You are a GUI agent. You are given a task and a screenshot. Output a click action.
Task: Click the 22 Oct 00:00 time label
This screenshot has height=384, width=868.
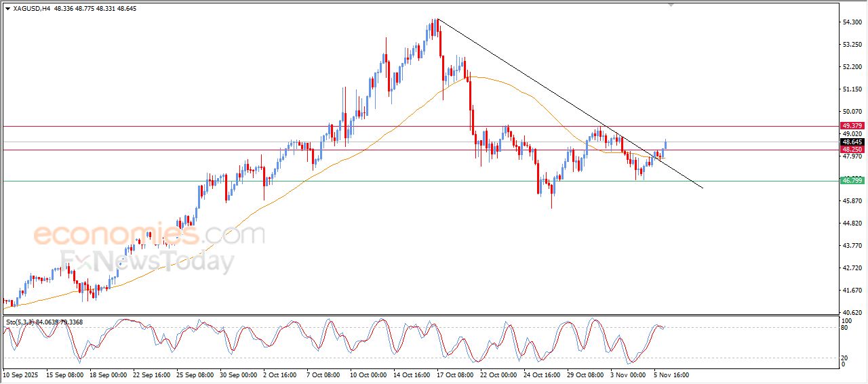coord(498,375)
